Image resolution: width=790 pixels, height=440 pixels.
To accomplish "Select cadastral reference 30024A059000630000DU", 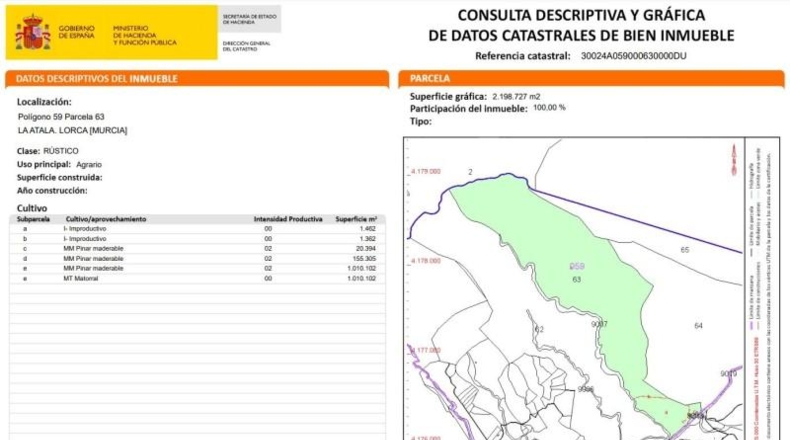I will click(633, 56).
